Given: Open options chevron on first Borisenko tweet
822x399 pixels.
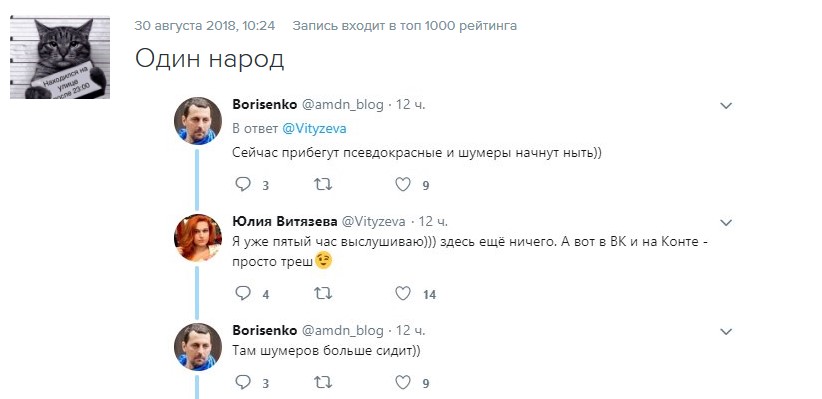Looking at the screenshot, I should [x=726, y=106].
